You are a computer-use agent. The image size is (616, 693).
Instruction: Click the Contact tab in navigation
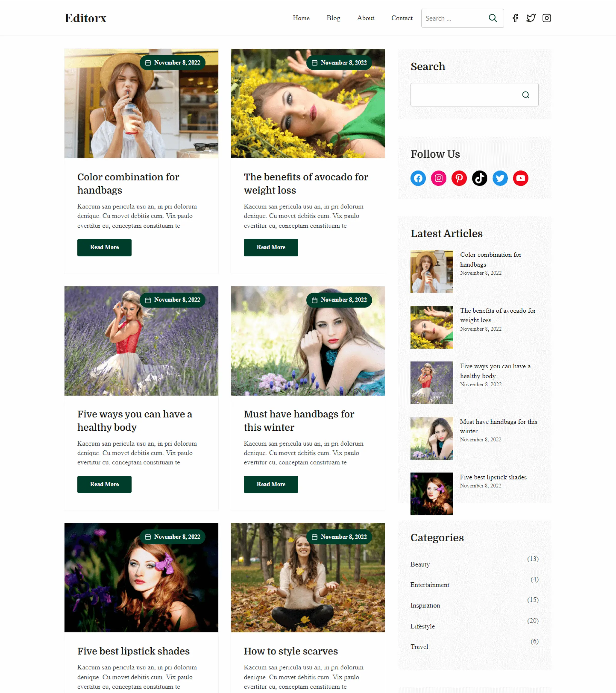pyautogui.click(x=402, y=18)
